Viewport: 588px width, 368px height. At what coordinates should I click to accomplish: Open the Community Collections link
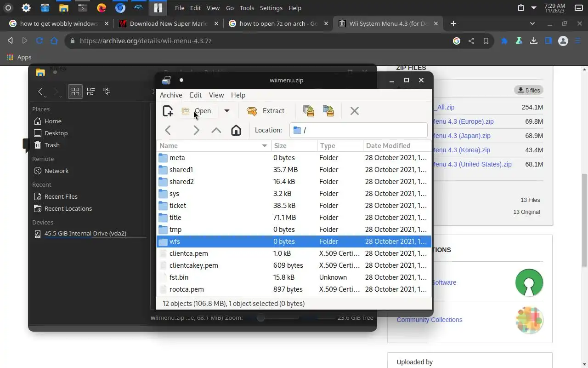(430, 320)
